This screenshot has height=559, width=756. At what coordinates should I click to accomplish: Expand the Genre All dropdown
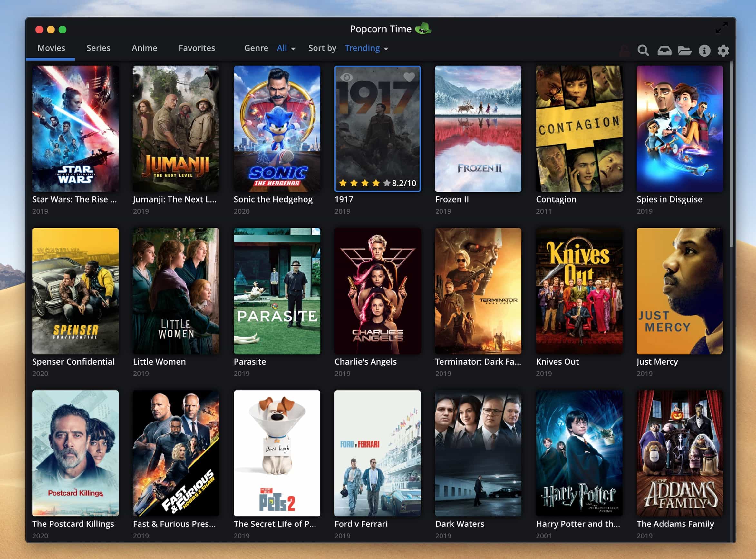tap(286, 48)
